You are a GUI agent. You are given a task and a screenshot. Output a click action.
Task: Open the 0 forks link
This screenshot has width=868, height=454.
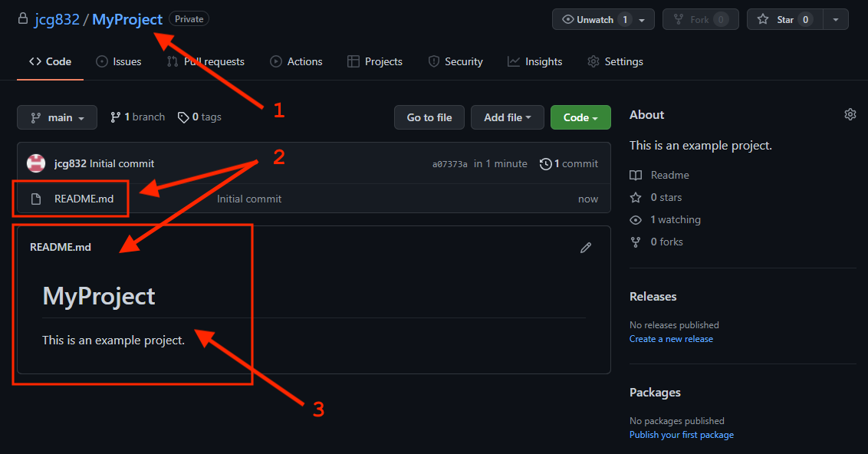[666, 242]
